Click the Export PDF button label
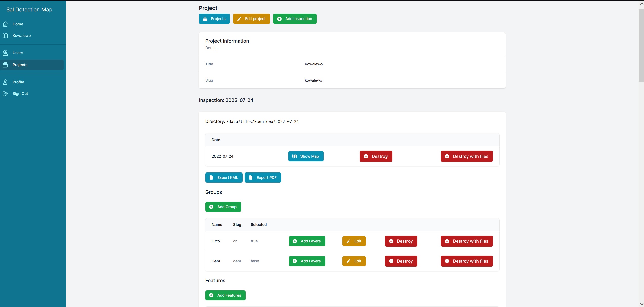The height and width of the screenshot is (307, 644). (267, 178)
